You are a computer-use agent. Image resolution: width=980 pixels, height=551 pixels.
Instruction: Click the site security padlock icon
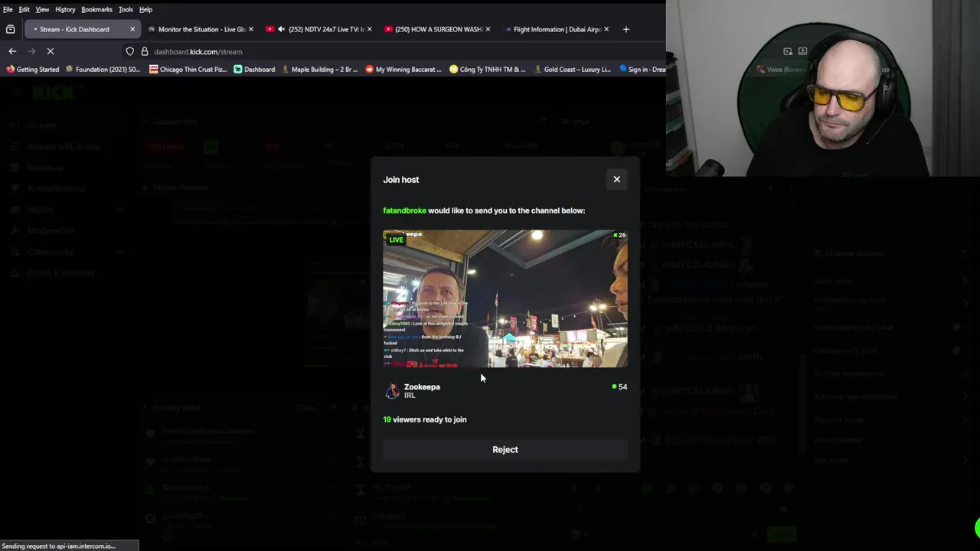[x=144, y=51]
